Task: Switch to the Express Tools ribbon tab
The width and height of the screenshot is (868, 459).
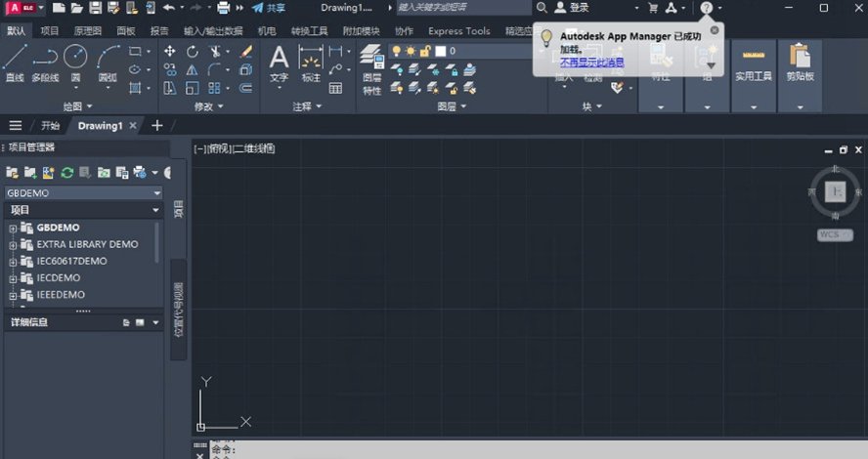Action: click(458, 31)
